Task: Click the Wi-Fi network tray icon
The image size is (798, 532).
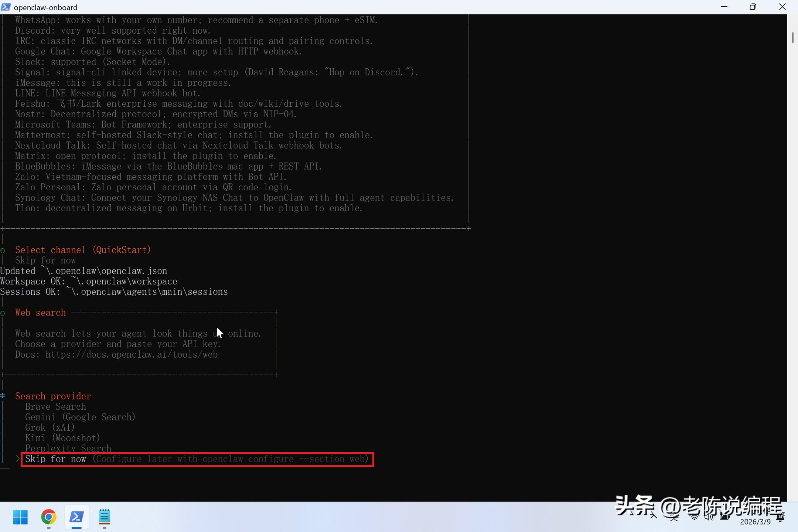Action: [x=694, y=517]
